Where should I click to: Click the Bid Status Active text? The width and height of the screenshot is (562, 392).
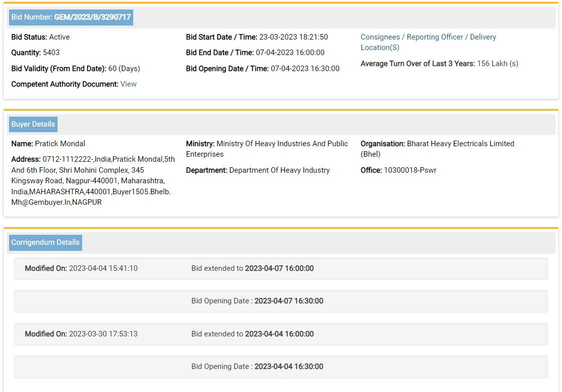(41, 37)
